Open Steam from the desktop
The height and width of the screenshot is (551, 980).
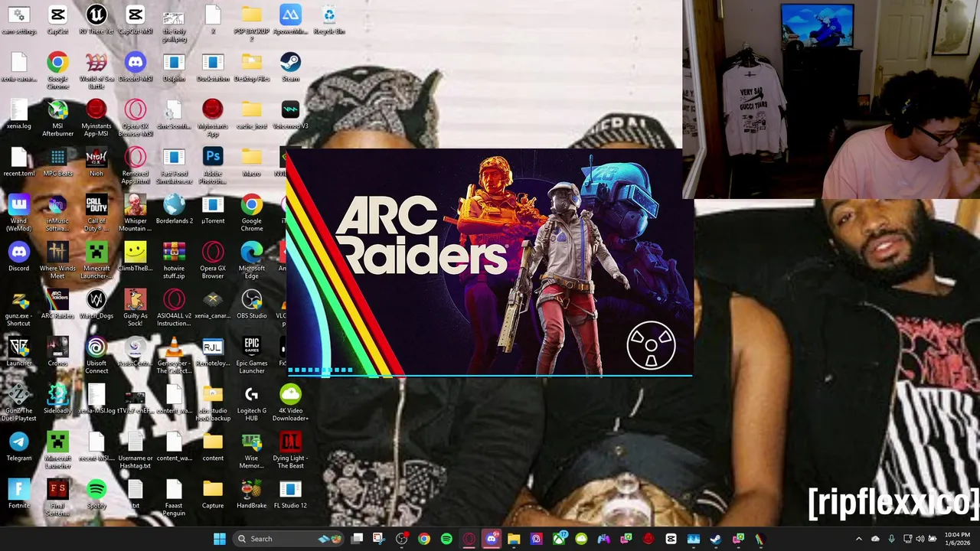(x=290, y=67)
